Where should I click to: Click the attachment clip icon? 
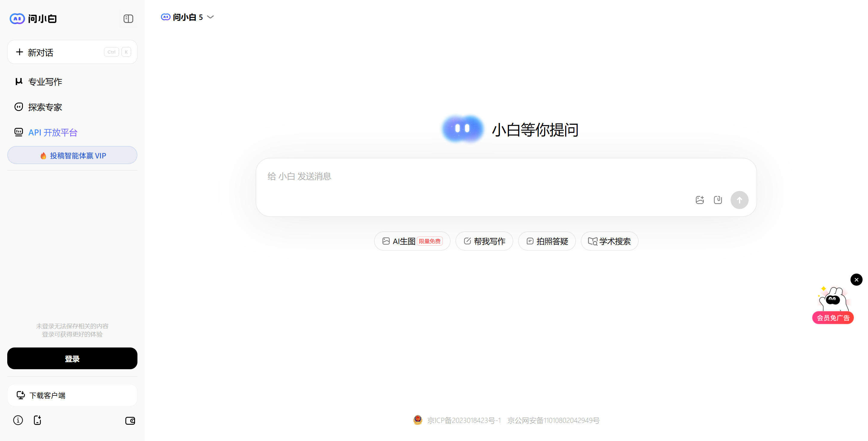point(718,200)
